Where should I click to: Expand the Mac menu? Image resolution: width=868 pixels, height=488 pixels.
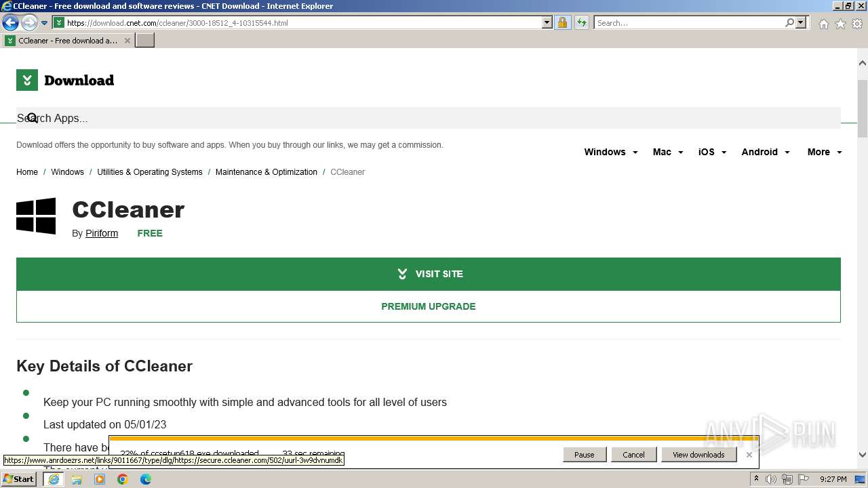pos(668,152)
